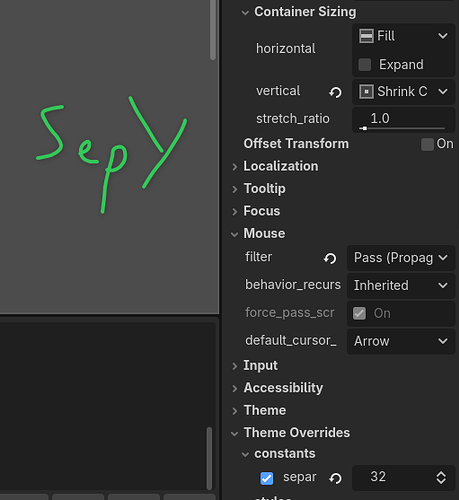Image resolution: width=459 pixels, height=500 pixels.
Task: Toggle the Offset Transform On checkbox
Action: pyautogui.click(x=427, y=144)
